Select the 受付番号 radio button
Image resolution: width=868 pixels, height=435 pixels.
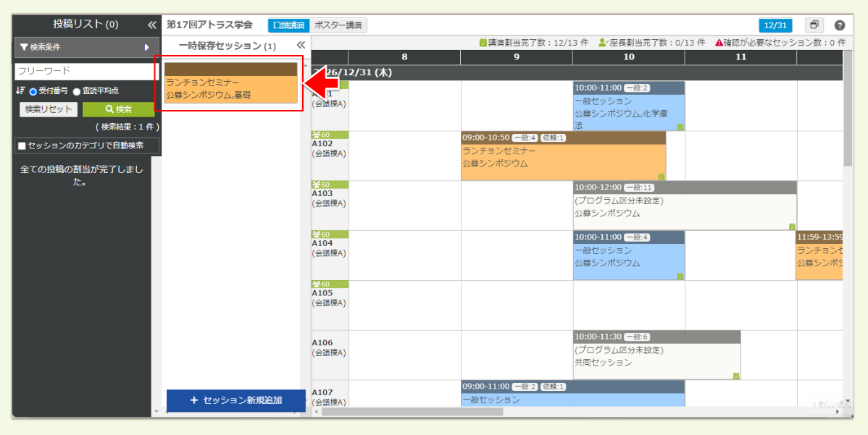tap(33, 92)
